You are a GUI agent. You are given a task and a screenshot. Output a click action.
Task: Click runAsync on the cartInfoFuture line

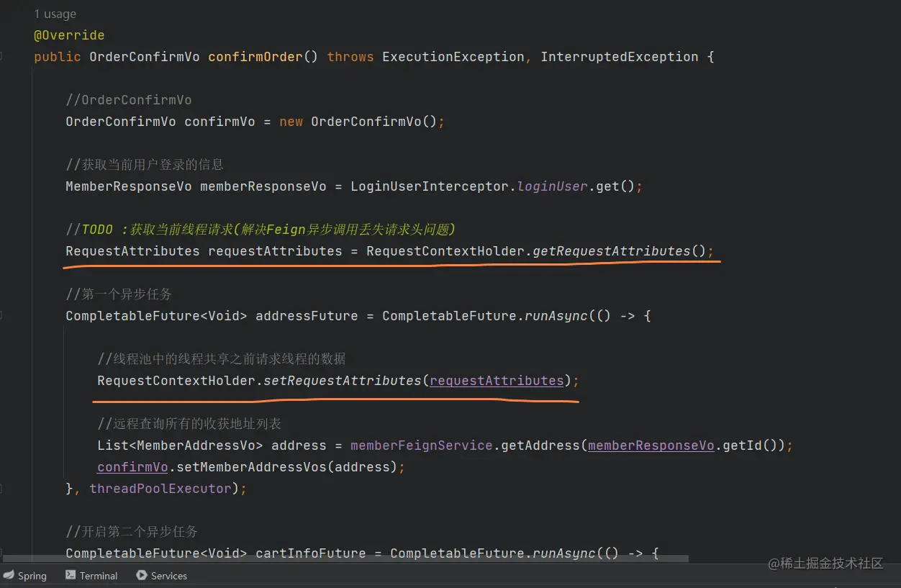click(564, 553)
